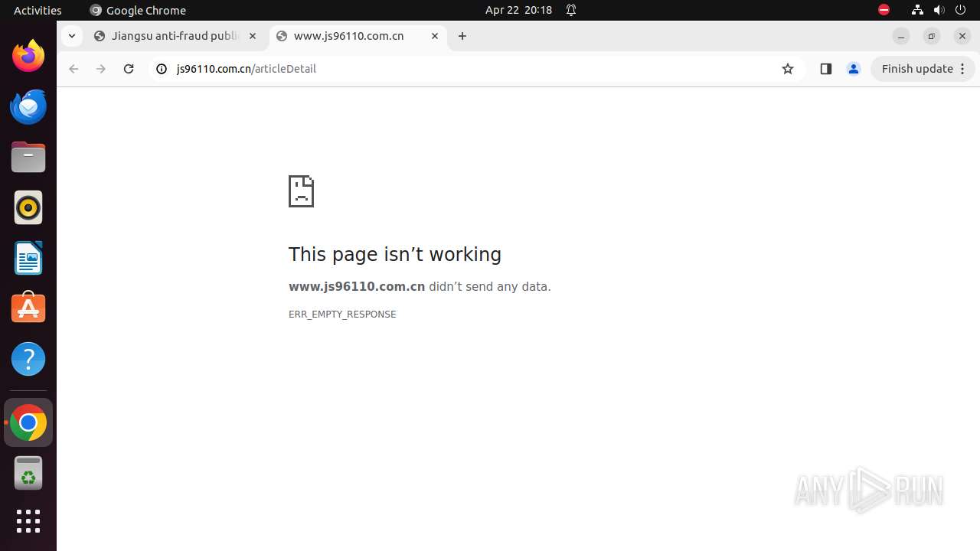Show Applications grid
The height and width of the screenshot is (551, 980).
[x=28, y=521]
